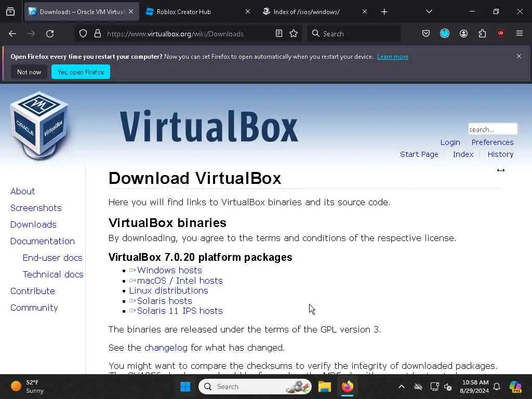
Task: Reload the current page
Action: point(50,34)
